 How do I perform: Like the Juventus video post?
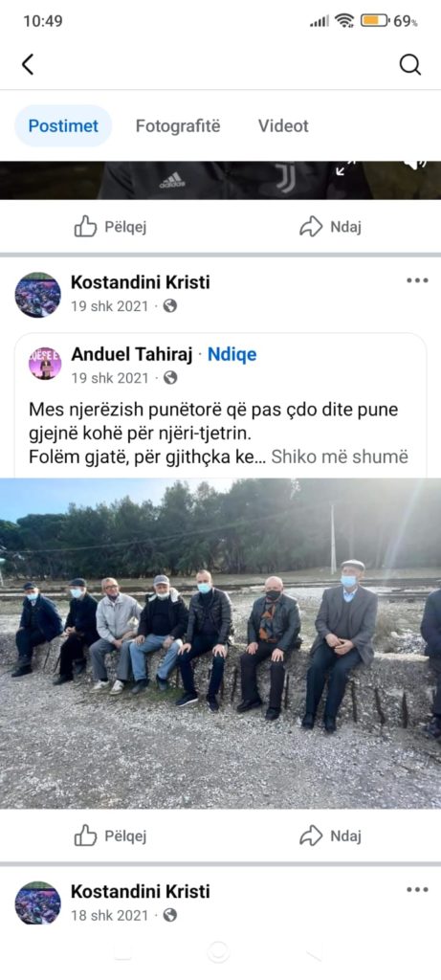tap(110, 226)
